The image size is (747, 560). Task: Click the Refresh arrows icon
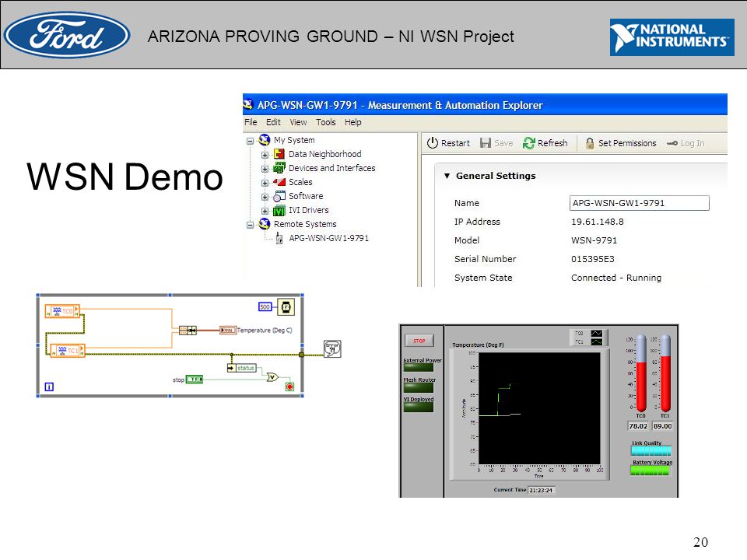click(529, 143)
